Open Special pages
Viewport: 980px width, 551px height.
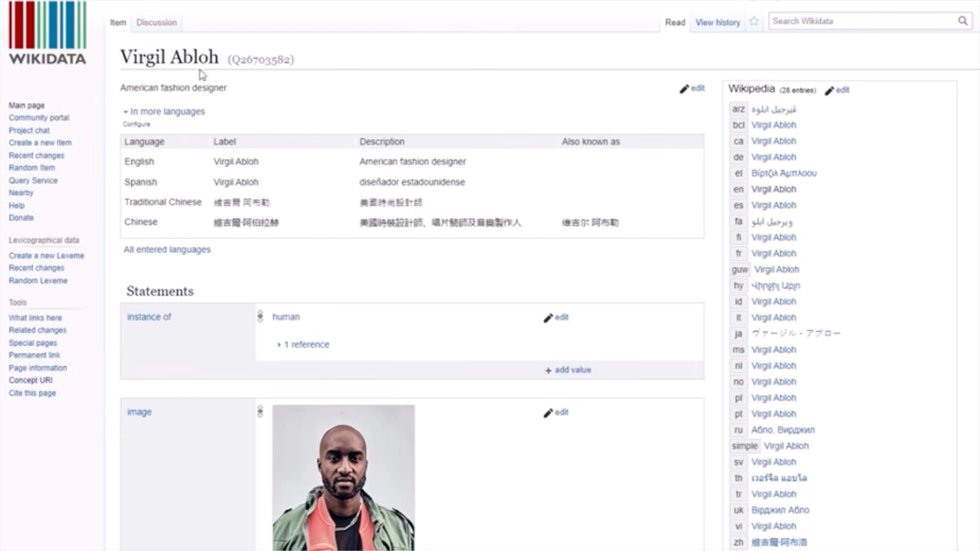(33, 343)
